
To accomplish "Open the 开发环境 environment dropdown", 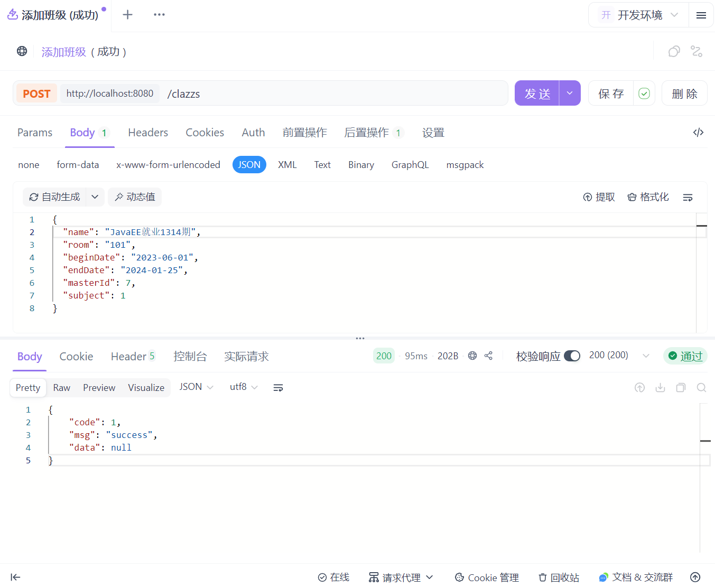I will (638, 15).
